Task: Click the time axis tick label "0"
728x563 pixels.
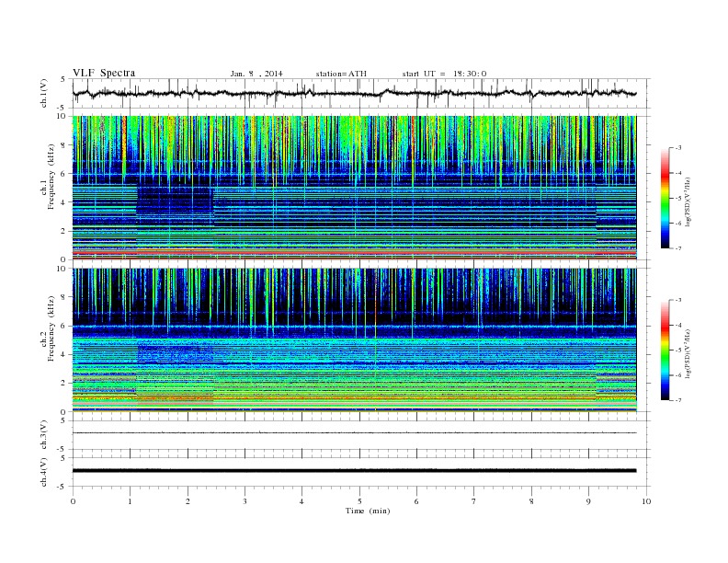Action: (x=73, y=501)
